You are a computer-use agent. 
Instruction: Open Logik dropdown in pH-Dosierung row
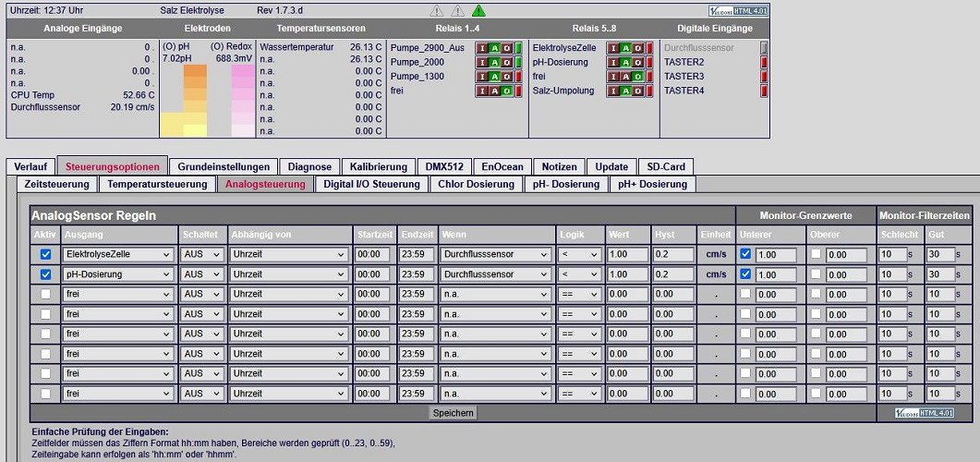579,274
